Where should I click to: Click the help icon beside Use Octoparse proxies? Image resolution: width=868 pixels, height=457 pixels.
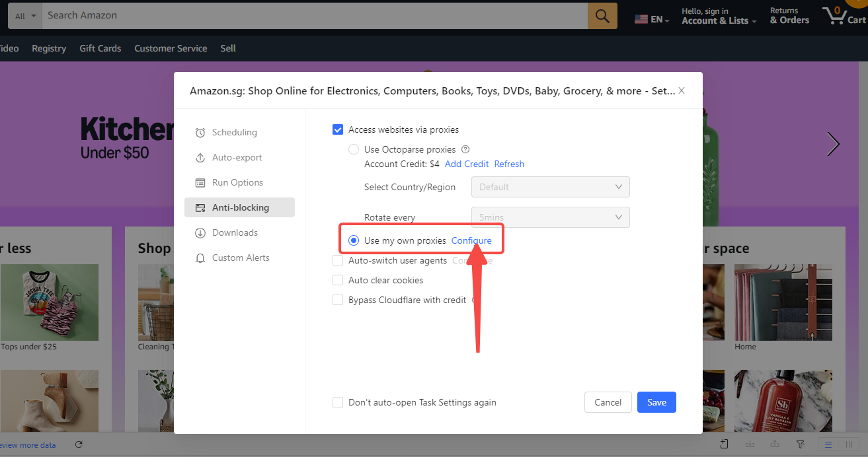465,149
